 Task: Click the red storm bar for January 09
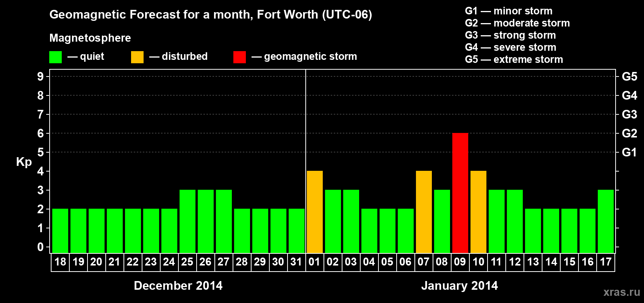tap(460, 193)
